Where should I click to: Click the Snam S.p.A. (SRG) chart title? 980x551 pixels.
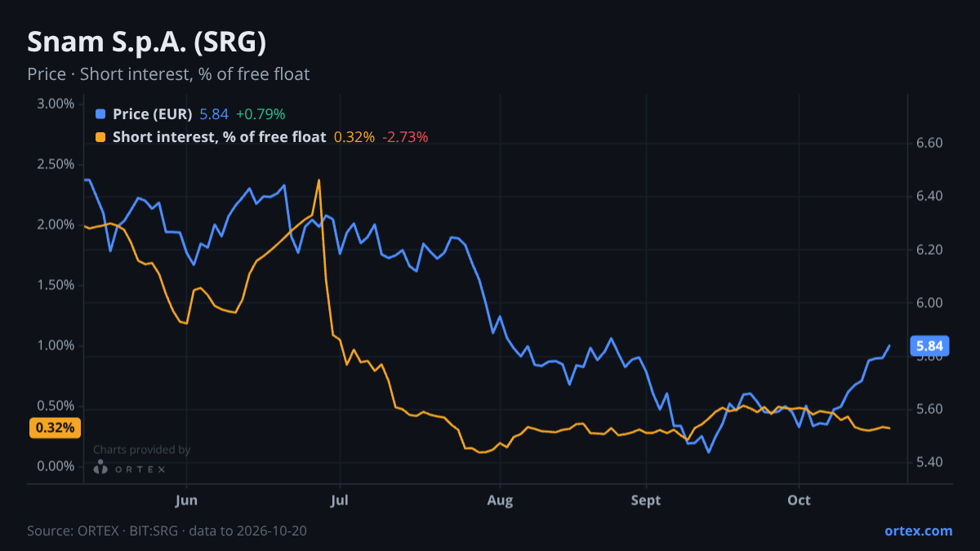pyautogui.click(x=147, y=42)
